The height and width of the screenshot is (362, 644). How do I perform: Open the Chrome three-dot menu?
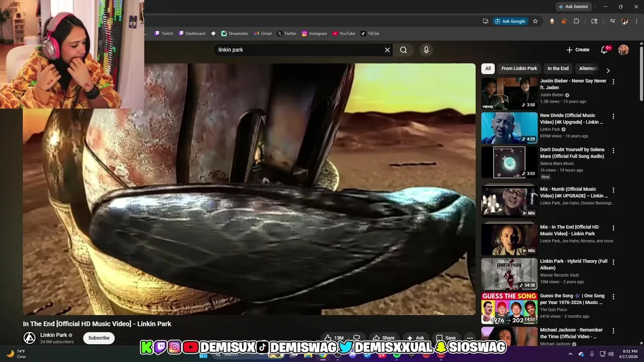[636, 21]
